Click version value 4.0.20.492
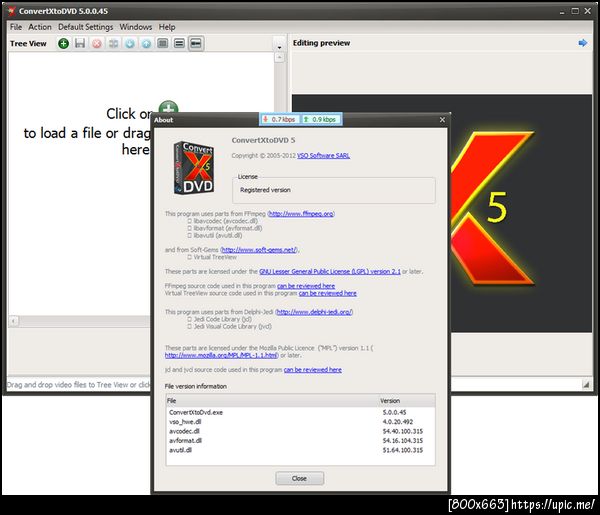Viewport: 600px width, 515px height. click(x=398, y=422)
